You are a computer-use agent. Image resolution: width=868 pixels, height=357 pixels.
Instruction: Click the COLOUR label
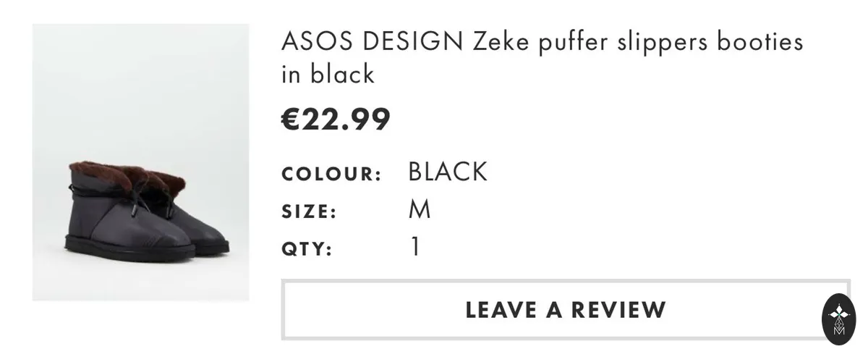pyautogui.click(x=331, y=175)
